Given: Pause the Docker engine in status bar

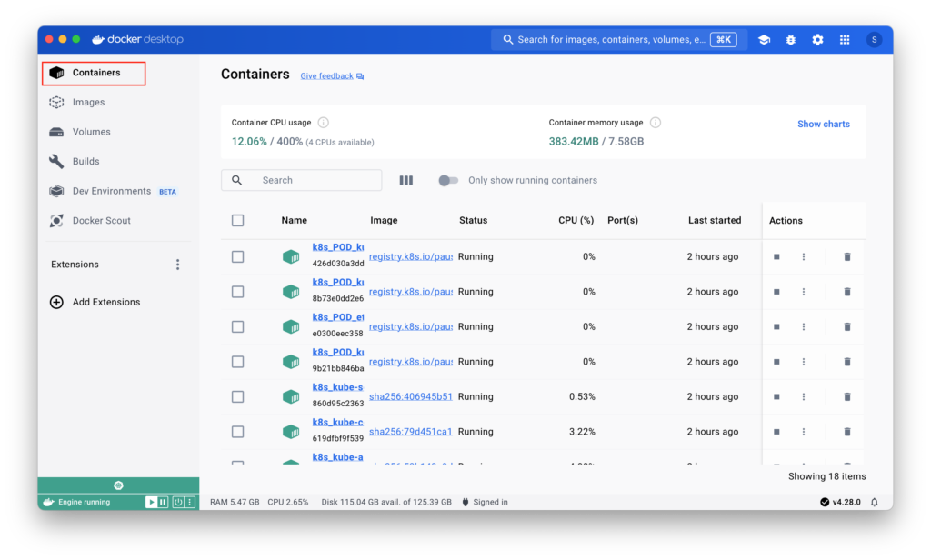Looking at the screenshot, I should pos(163,502).
